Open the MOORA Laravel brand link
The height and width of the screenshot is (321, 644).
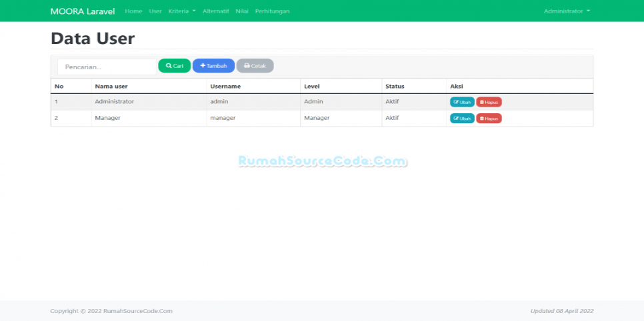[83, 11]
